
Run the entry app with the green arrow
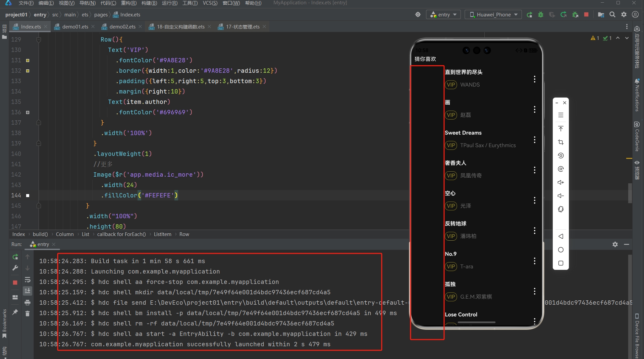coord(529,15)
